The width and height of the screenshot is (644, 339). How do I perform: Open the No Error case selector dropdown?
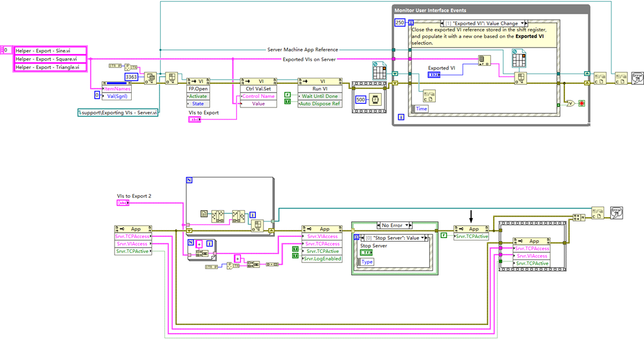click(407, 226)
